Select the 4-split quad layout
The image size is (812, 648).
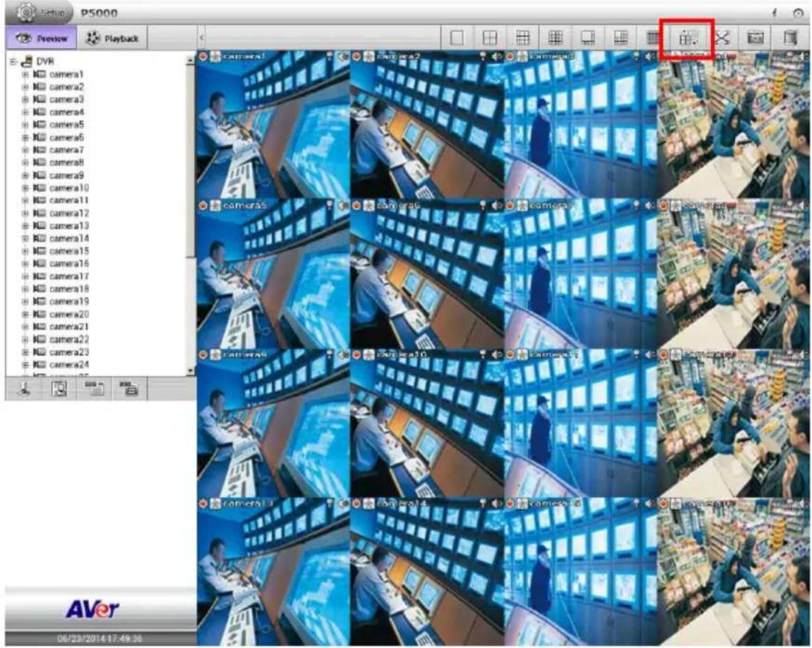(490, 38)
